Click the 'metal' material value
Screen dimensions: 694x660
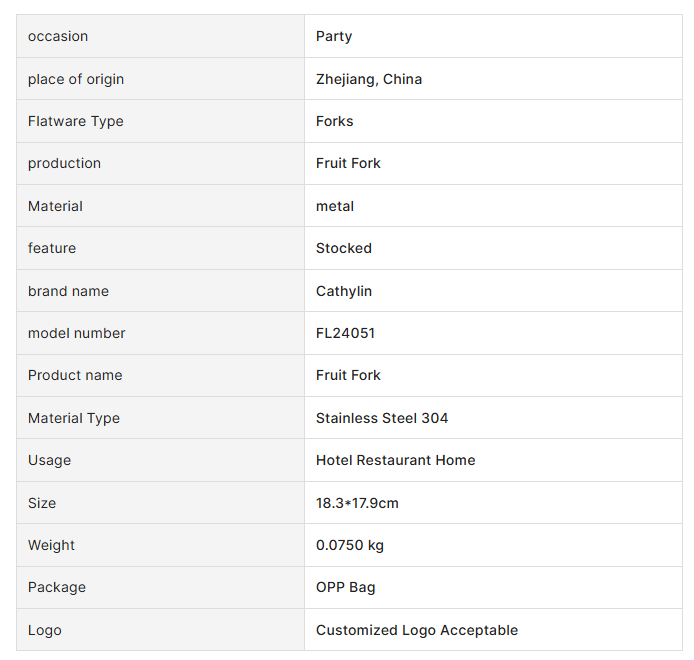(x=335, y=206)
